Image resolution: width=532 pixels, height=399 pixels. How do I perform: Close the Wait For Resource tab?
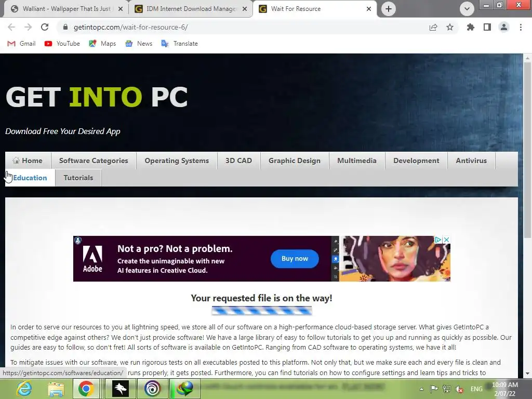point(369,9)
